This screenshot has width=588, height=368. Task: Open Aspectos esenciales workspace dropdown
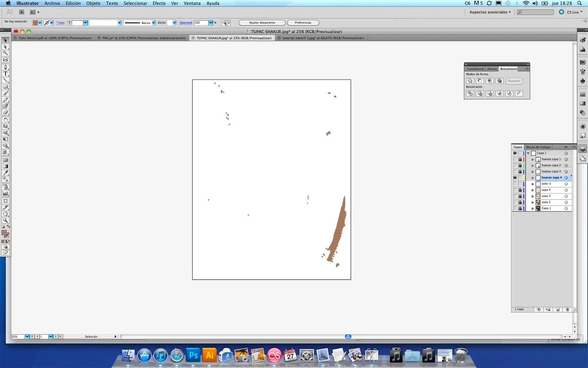(x=490, y=12)
